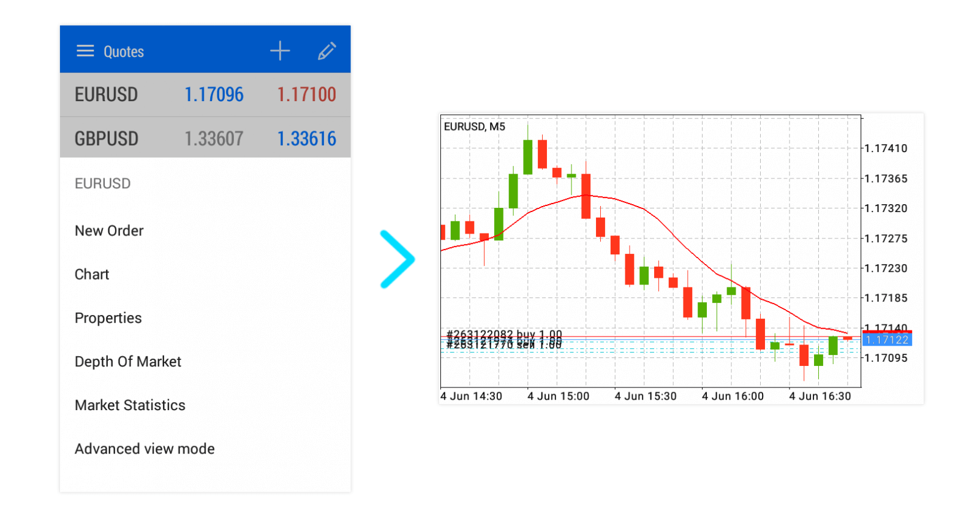Click current price tag 1.17122

click(x=887, y=340)
